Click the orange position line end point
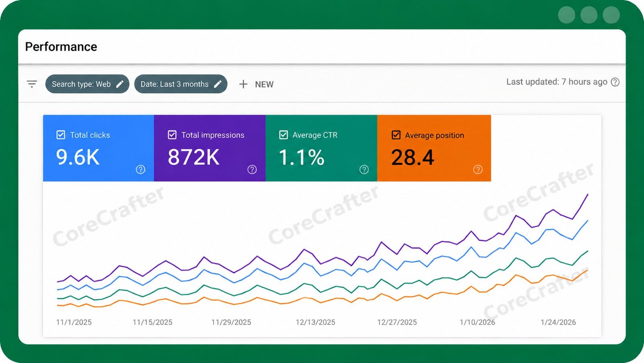644x363 pixels. 588,270
